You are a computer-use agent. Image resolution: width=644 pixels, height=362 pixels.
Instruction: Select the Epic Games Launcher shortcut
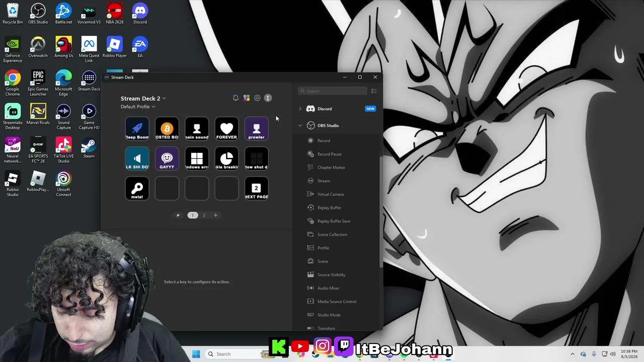38,83
